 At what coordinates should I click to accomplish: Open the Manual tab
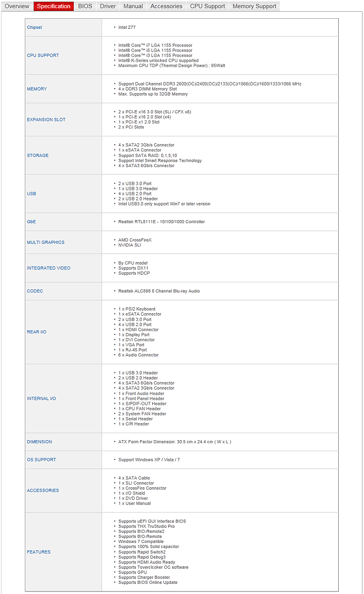(133, 6)
